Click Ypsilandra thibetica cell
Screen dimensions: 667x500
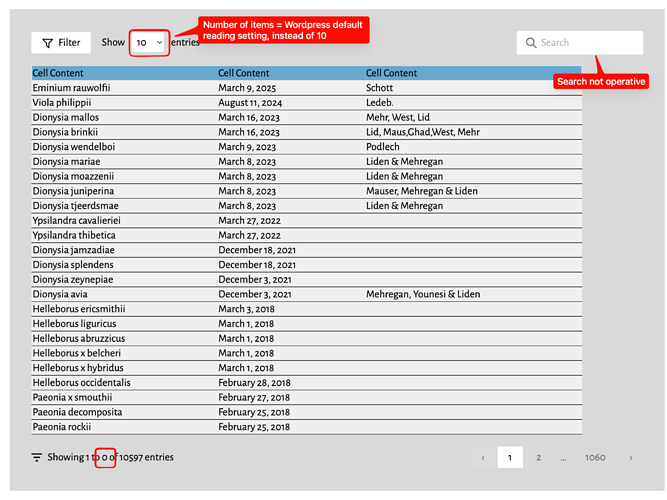coord(74,235)
